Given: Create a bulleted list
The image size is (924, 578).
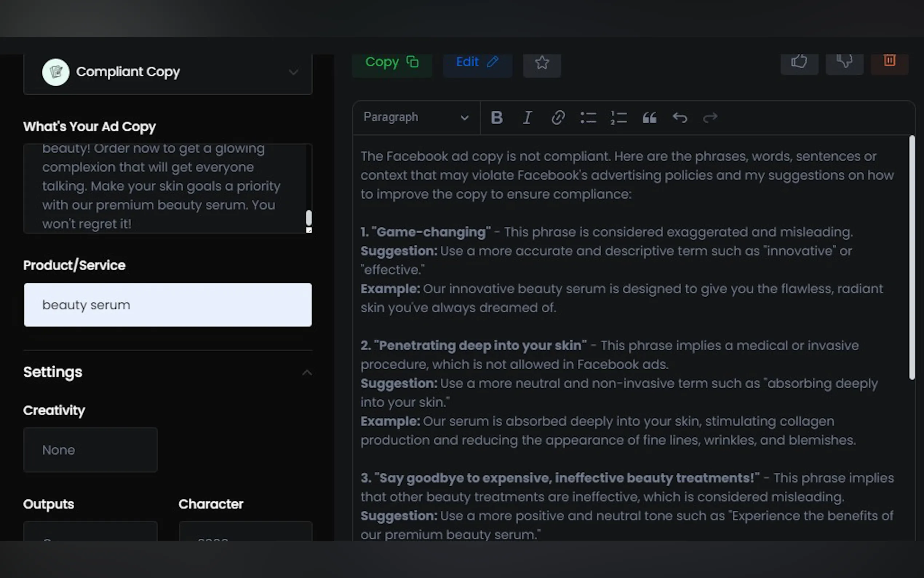Looking at the screenshot, I should pos(588,118).
